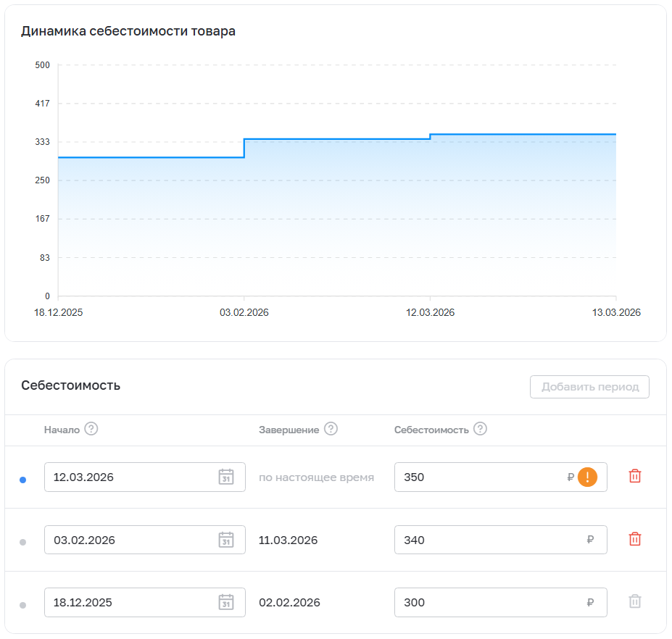Click chart axis label 03.02.2026

pos(244,312)
